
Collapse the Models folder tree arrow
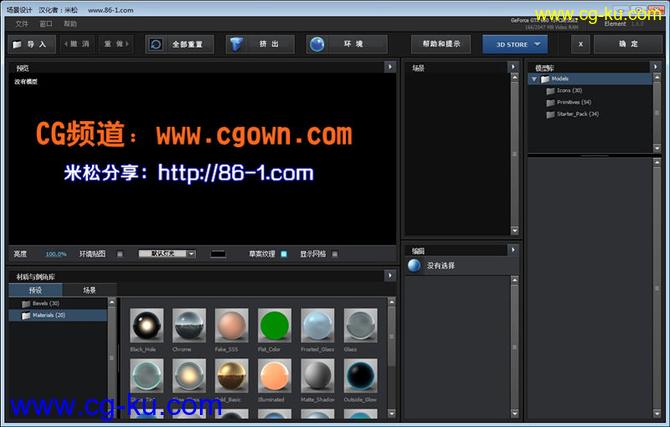[x=534, y=79]
